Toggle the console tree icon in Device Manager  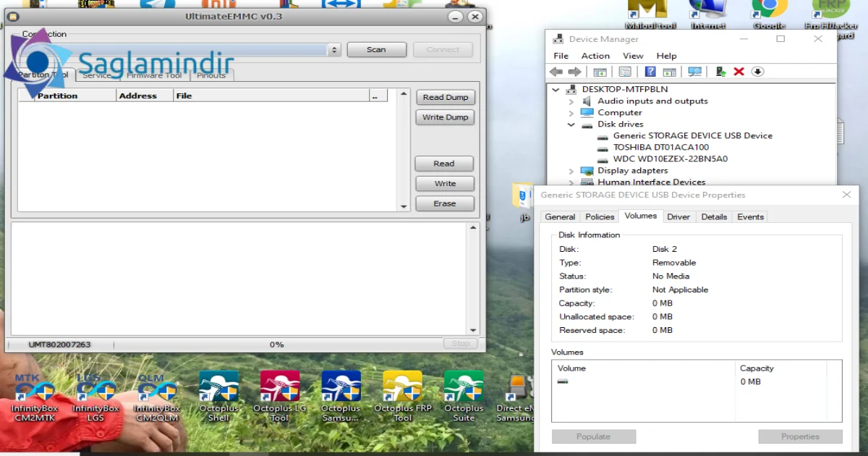tap(600, 72)
